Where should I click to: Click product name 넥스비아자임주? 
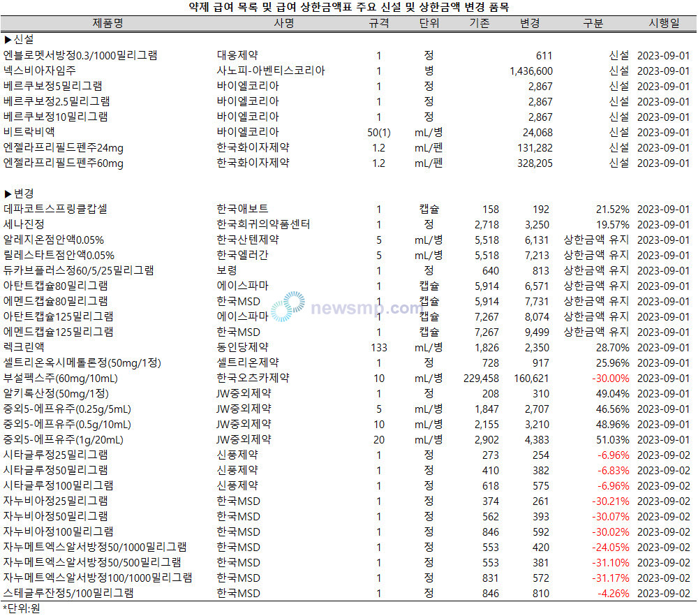(40, 71)
